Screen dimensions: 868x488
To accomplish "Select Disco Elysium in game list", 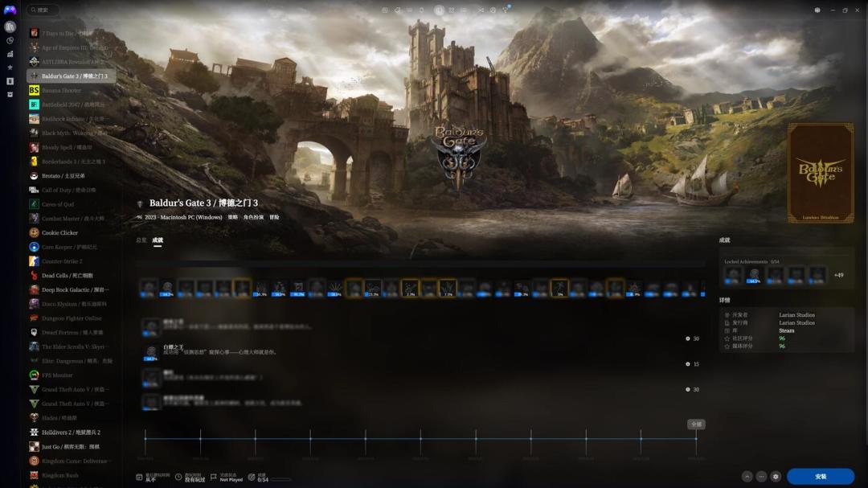I will click(72, 304).
